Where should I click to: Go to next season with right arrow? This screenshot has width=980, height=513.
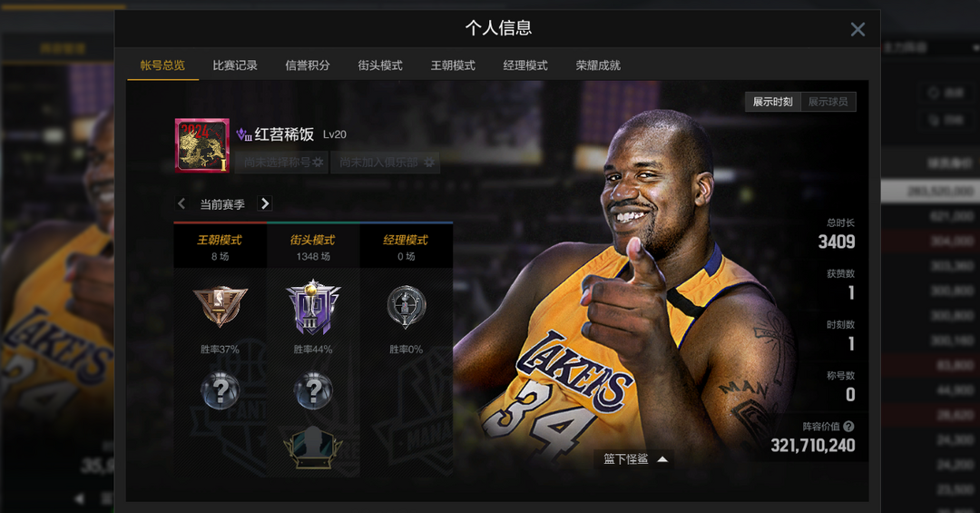(265, 204)
